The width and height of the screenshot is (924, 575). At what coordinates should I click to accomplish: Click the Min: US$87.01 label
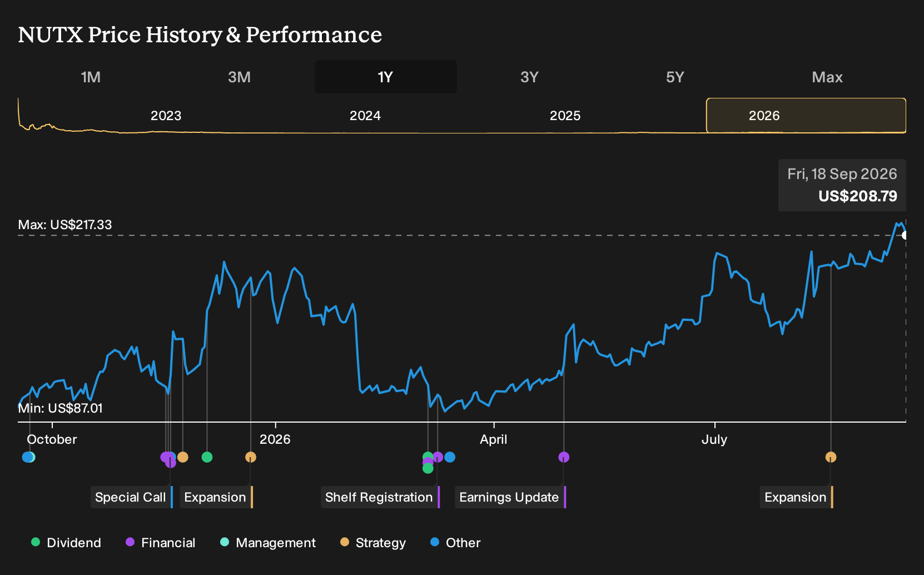click(60, 408)
